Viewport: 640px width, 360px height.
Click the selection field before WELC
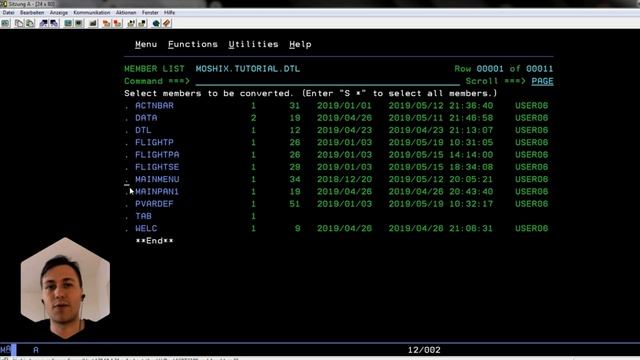click(127, 228)
